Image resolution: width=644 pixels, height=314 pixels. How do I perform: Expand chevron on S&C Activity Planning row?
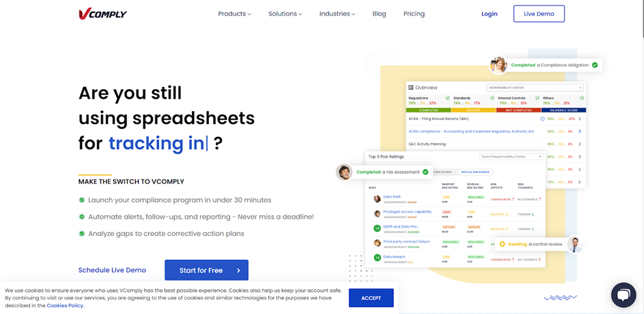[x=580, y=144]
